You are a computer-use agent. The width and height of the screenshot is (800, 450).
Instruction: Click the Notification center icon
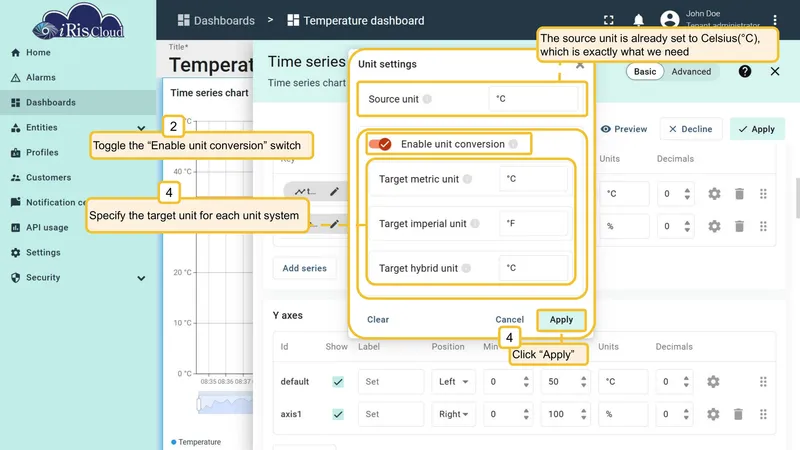pos(15,202)
